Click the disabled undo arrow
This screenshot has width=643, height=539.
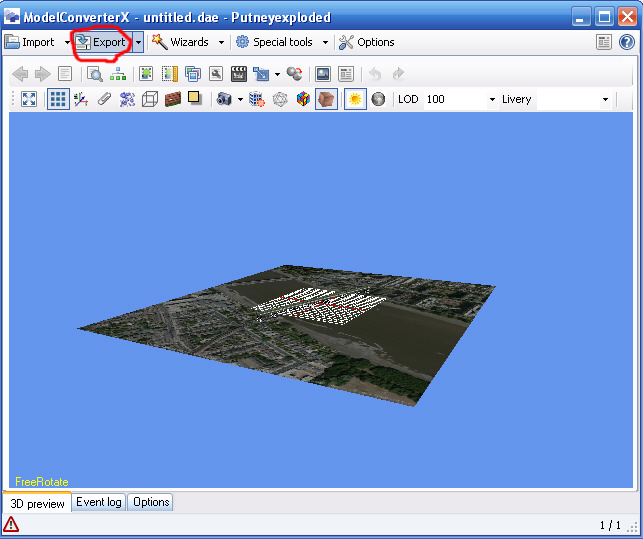pyautogui.click(x=375, y=74)
